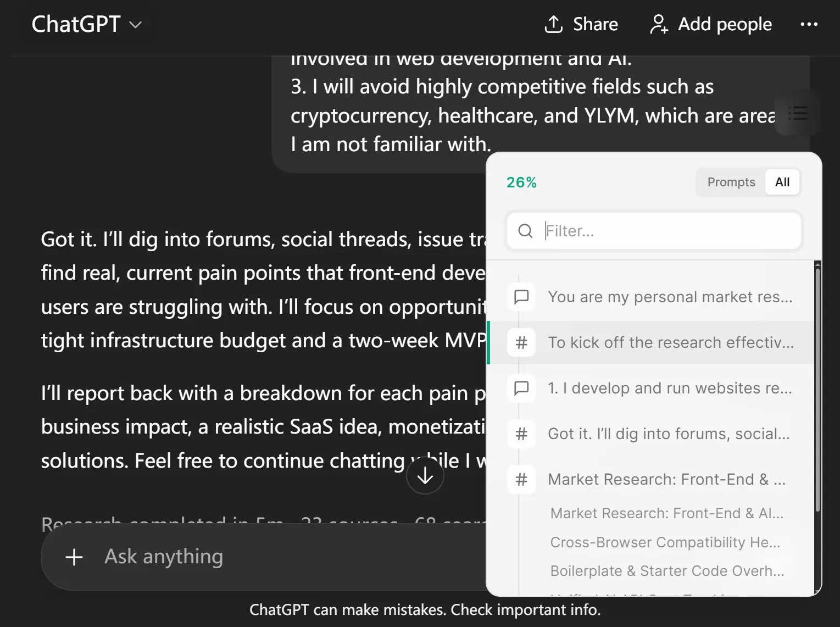Click the plus attachment icon

(x=74, y=557)
